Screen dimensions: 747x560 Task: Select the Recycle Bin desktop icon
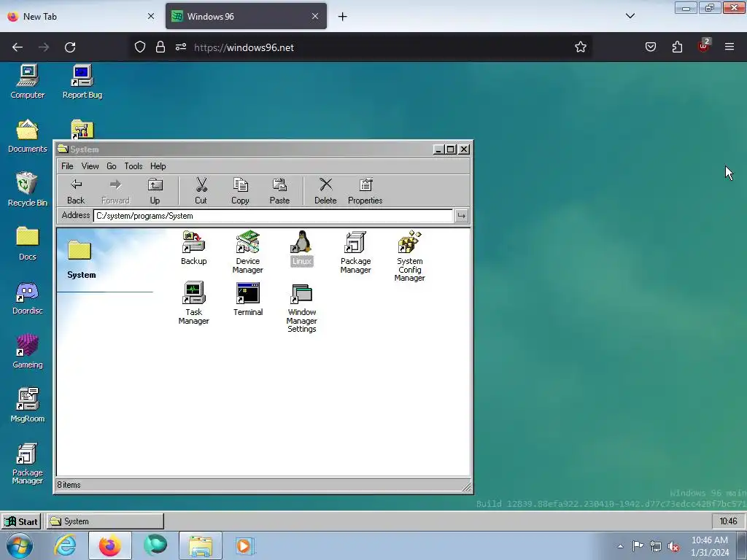pyautogui.click(x=28, y=189)
